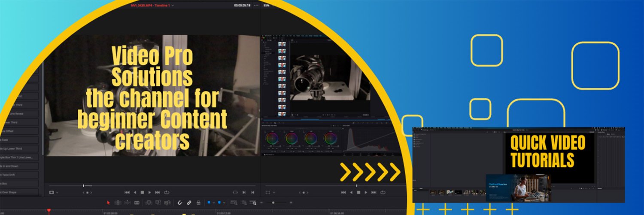The image size is (644, 215).
Task: Click Mark In icon in source viewer
Action: coord(244,192)
